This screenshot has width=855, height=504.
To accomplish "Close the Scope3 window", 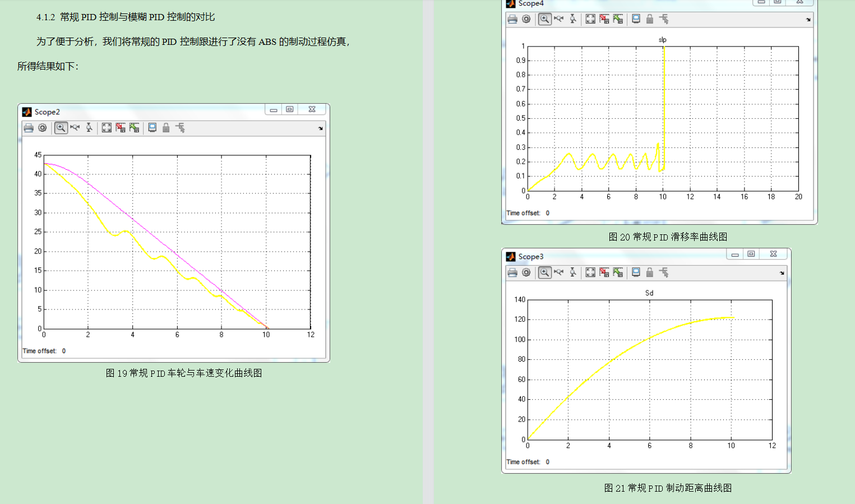I will [774, 255].
